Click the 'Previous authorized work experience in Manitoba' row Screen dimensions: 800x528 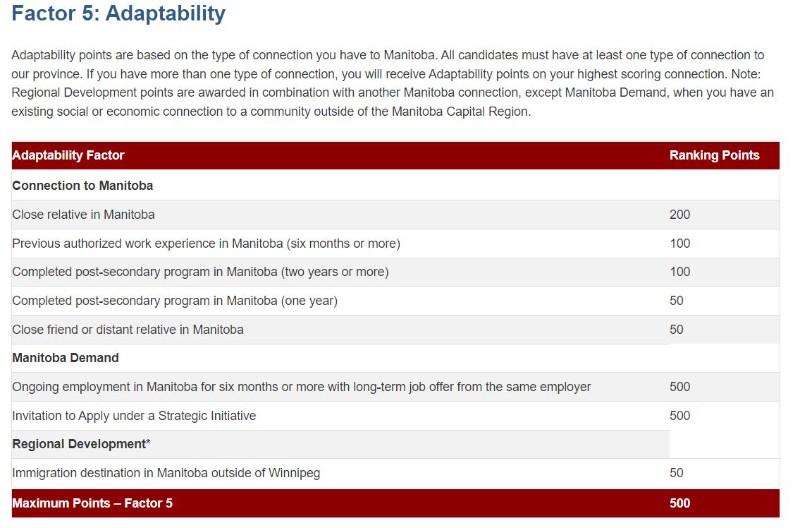point(395,243)
